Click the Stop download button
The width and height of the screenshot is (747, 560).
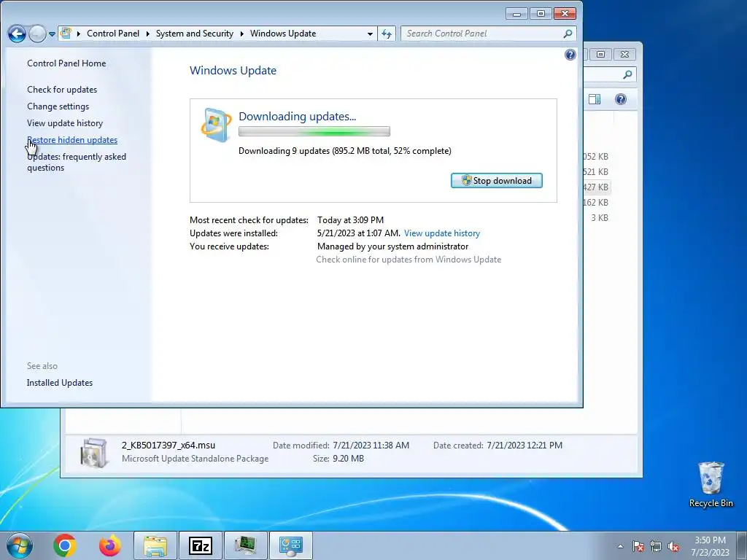(x=496, y=181)
